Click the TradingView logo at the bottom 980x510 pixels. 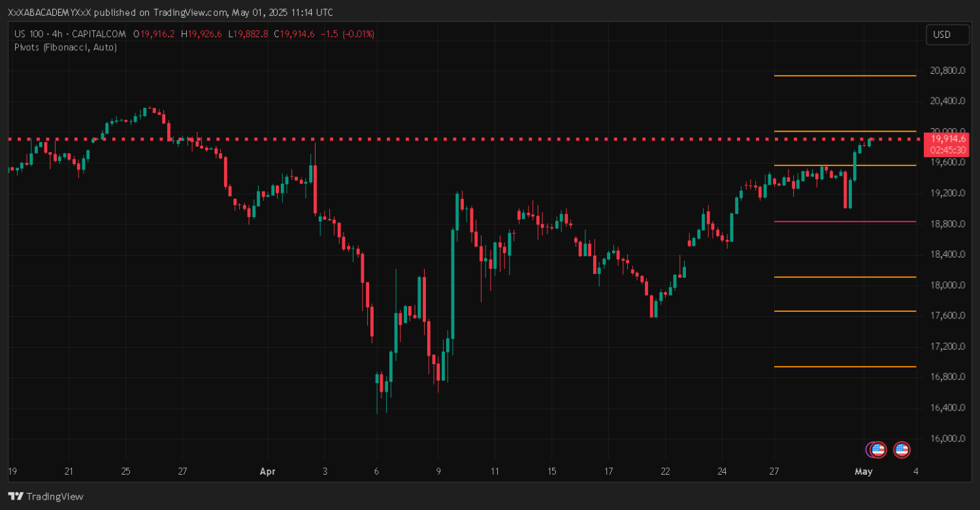pyautogui.click(x=46, y=497)
